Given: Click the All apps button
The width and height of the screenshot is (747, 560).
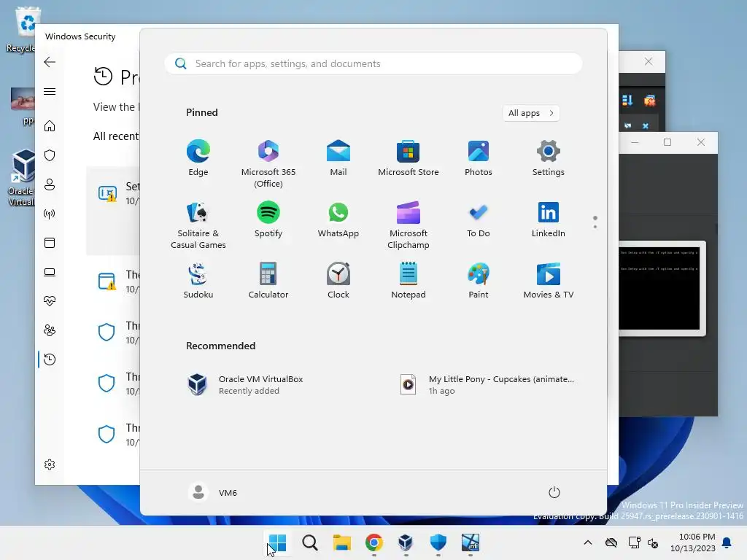Looking at the screenshot, I should pos(531,113).
